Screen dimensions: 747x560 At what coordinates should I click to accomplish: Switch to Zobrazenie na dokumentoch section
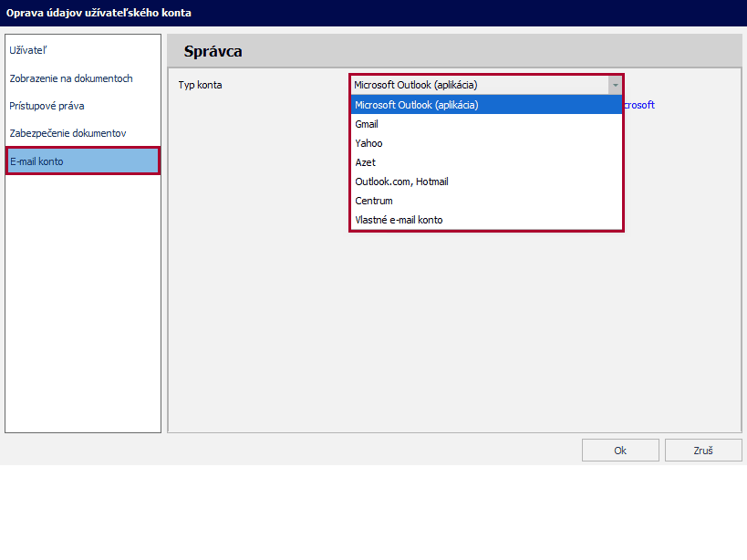tap(71, 78)
